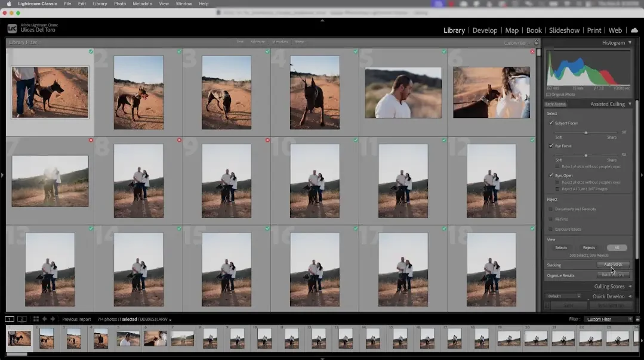Image resolution: width=644 pixels, height=360 pixels.
Task: Open the filmstrip source path dropdown arrow
Action: tap(170, 320)
